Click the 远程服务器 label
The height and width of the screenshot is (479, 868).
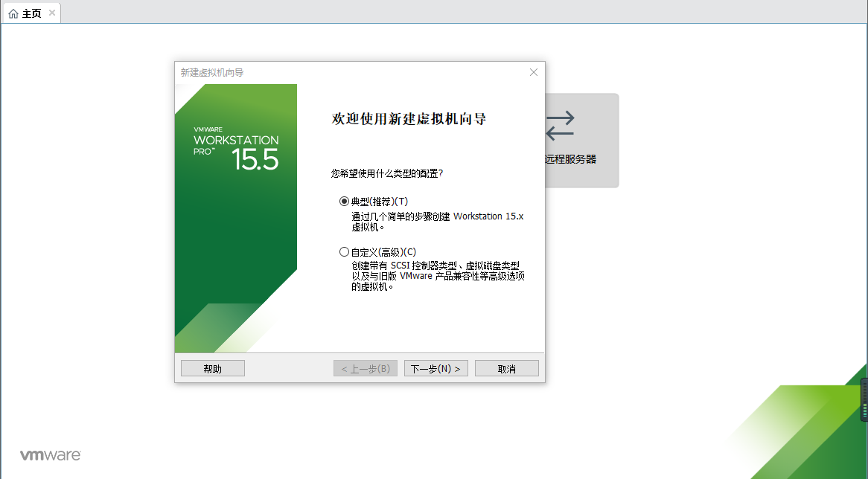[x=570, y=159]
